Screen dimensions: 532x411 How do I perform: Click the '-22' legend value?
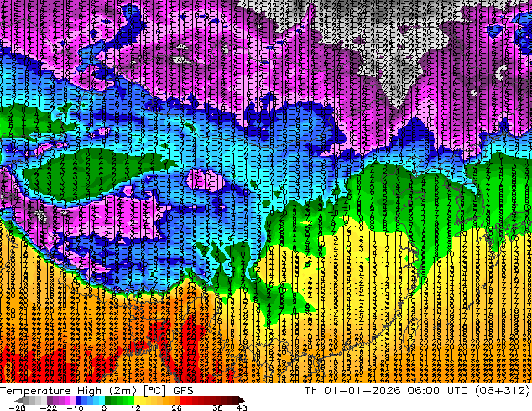(x=48, y=408)
